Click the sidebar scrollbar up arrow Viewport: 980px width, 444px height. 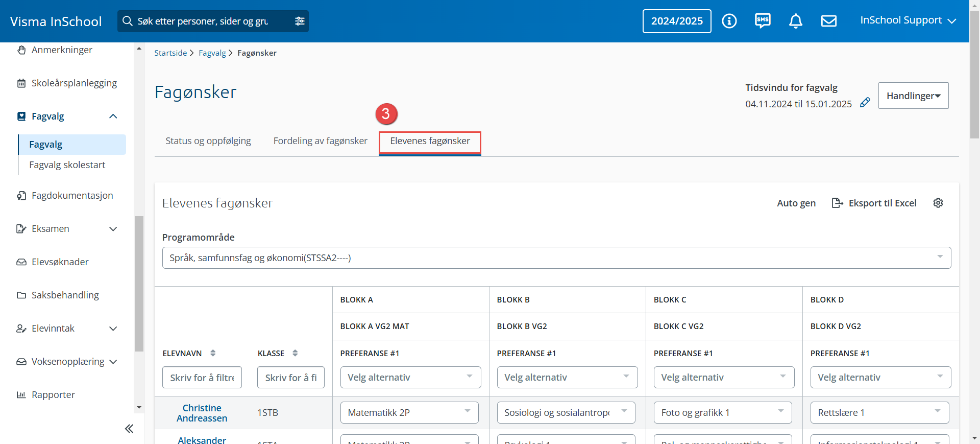[x=139, y=48]
